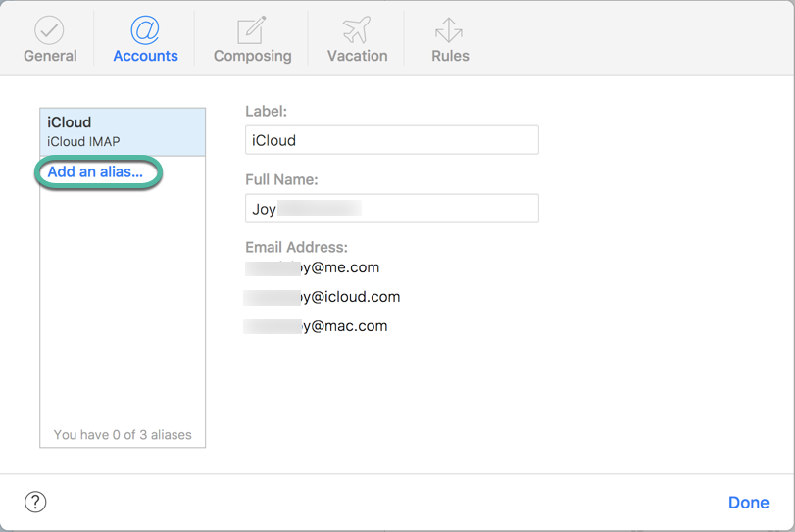The height and width of the screenshot is (532, 795).
Task: Go to the Vacation tab label
Action: coord(357,56)
